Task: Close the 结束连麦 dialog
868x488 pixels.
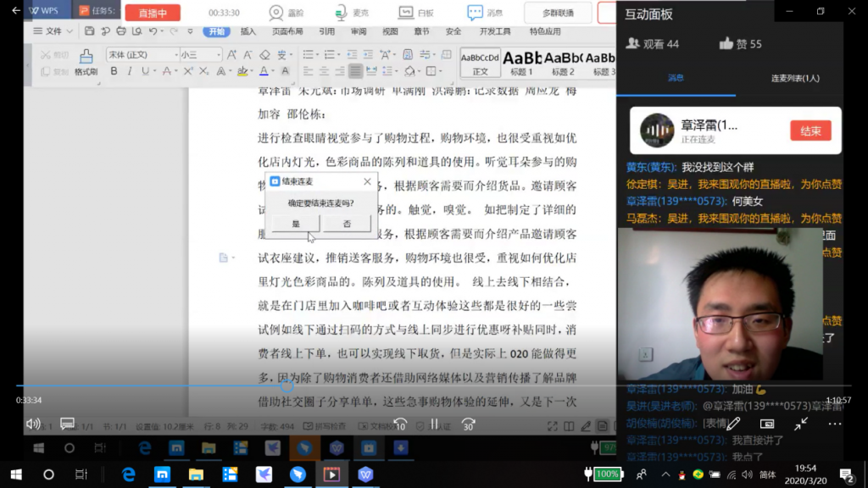Action: pyautogui.click(x=367, y=181)
